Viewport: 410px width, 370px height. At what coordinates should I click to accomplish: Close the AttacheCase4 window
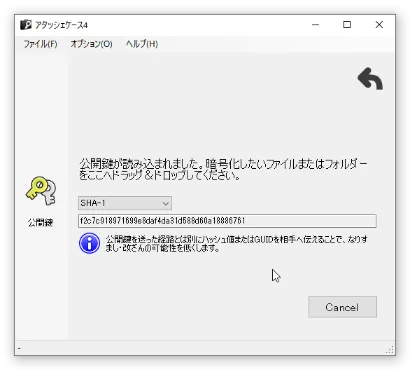click(x=379, y=25)
